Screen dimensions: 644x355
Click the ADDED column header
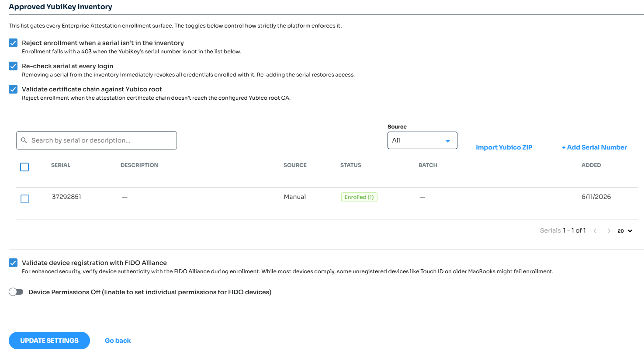click(591, 165)
